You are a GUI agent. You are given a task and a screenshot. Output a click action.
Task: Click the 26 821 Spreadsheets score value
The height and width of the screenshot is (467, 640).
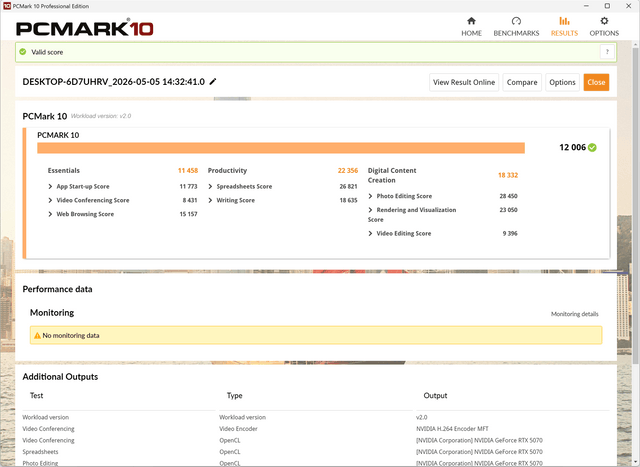(x=348, y=187)
